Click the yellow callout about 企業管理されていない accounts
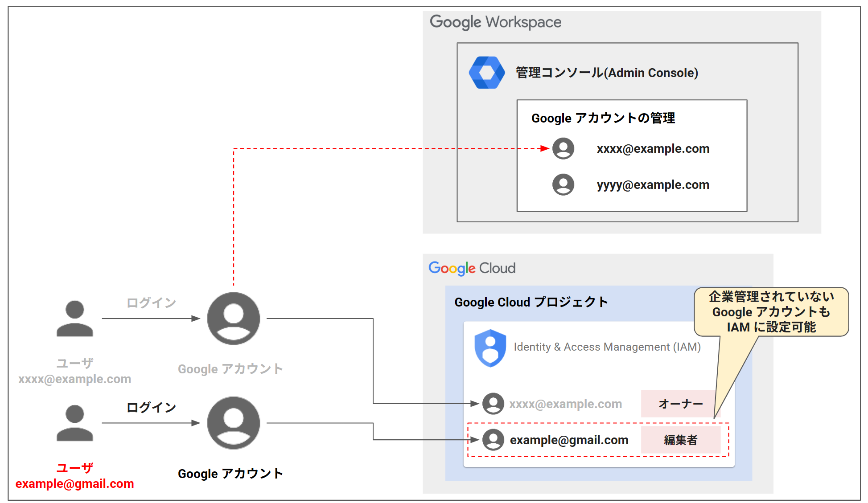 point(771,312)
